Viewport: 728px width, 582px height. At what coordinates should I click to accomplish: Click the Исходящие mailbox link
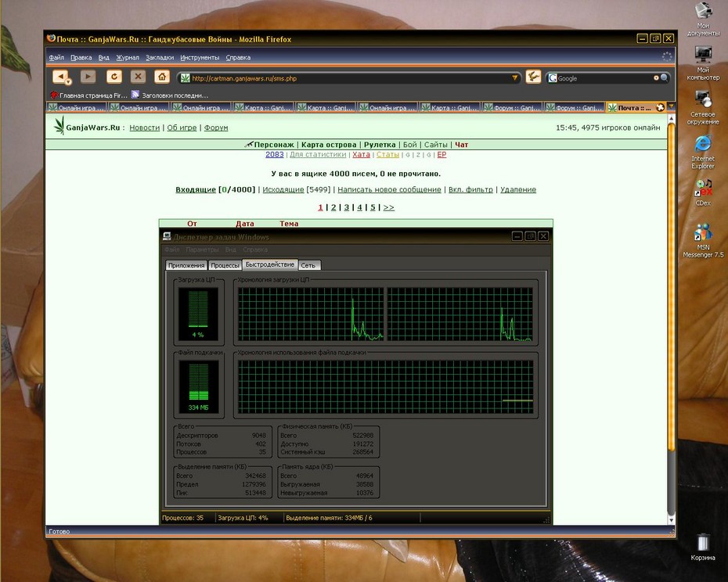point(283,189)
